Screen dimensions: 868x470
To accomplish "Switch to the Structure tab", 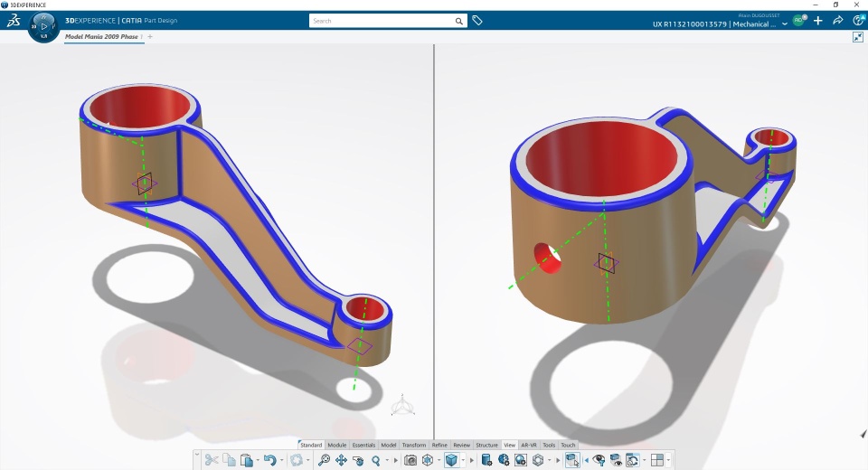I will (487, 445).
